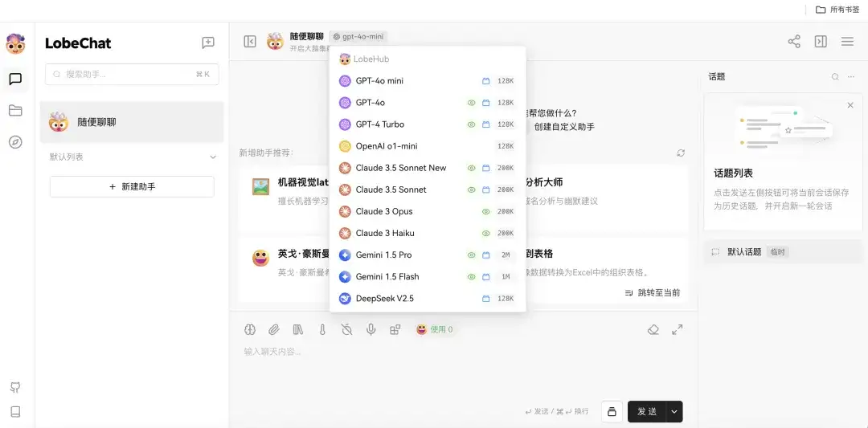Collapse the session panel toggle icon
This screenshot has width=868, height=428.
[250, 42]
